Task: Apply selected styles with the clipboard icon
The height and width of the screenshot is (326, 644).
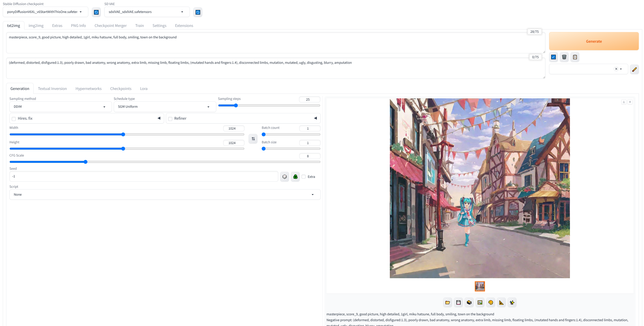Action: pos(575,57)
